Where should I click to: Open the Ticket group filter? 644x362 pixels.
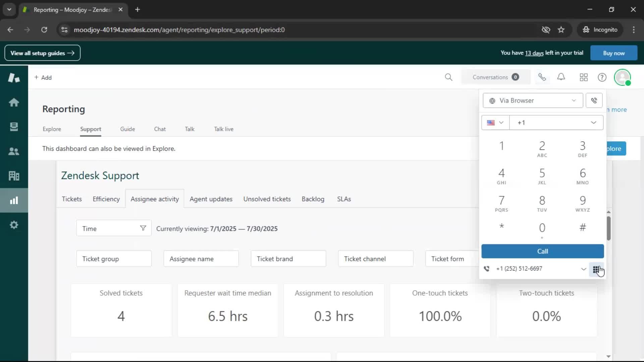pyautogui.click(x=114, y=259)
